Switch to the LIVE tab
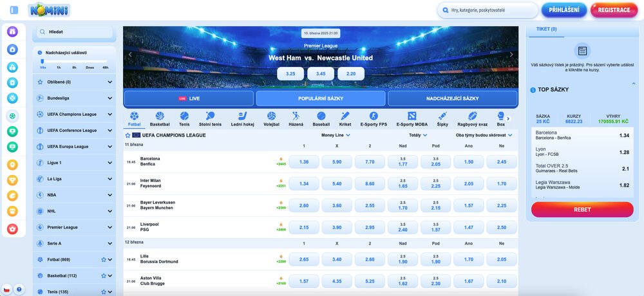Viewport: 644px width, 296px height. tap(189, 98)
